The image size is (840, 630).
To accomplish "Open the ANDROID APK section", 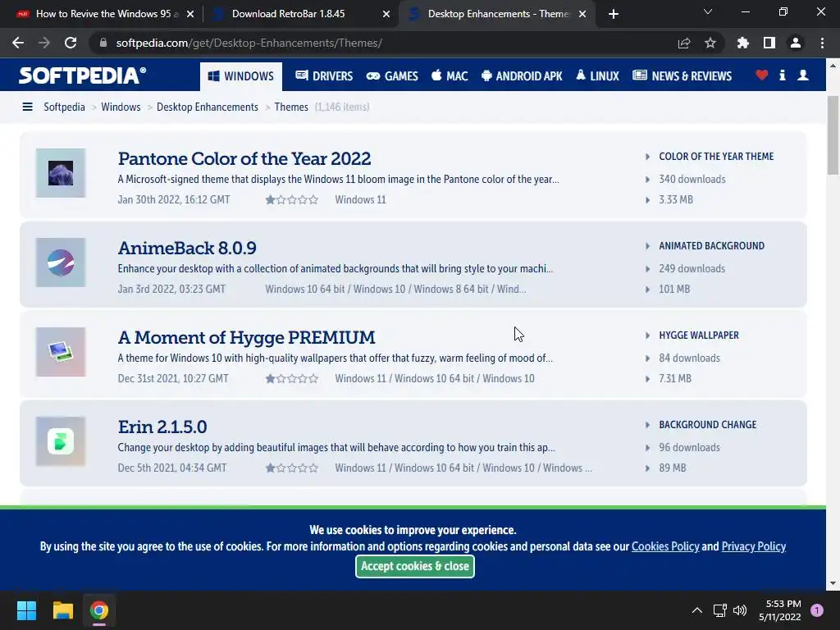I will 522,76.
